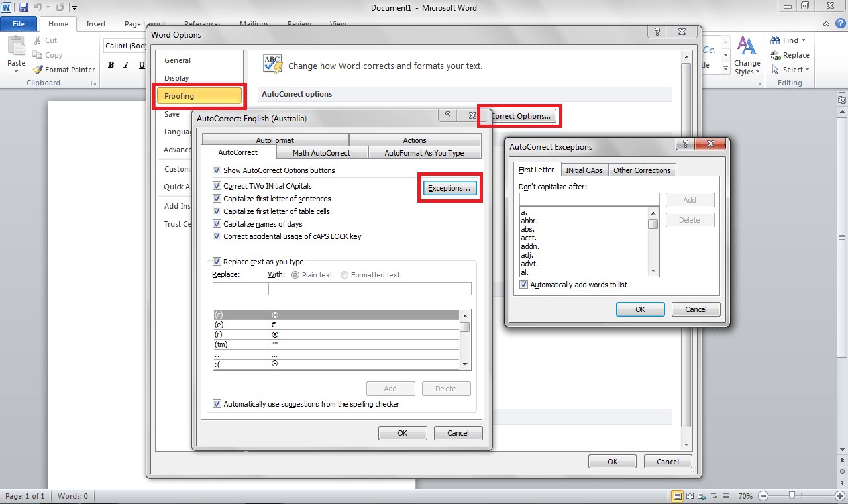Toggle Show AutoCorrect Options buttons checkbox
848x504 pixels.
coord(217,170)
